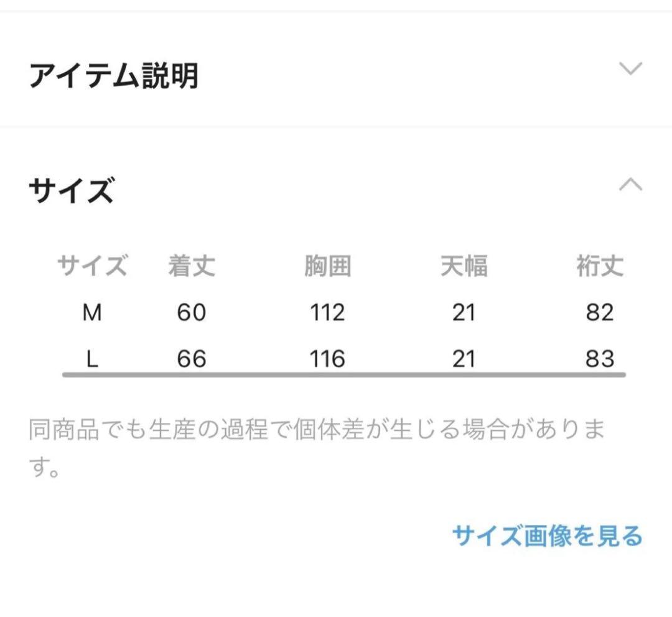Click the value 66 under 着丈

(x=190, y=359)
